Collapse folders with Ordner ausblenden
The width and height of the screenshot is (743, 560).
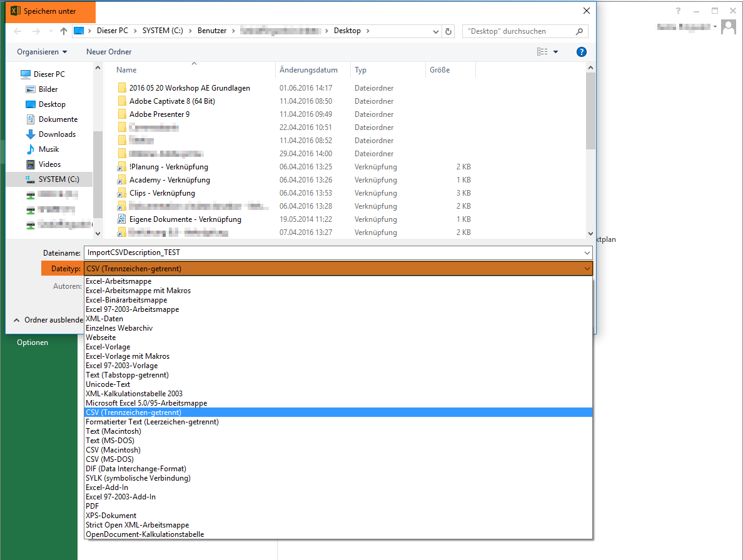pos(49,320)
